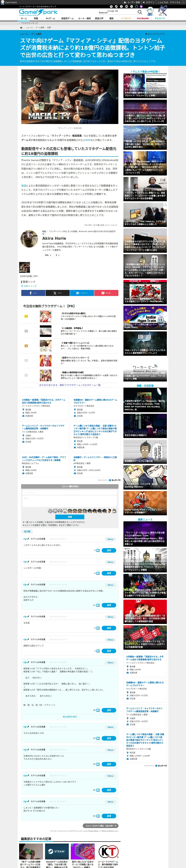
Task: Like the comment 'しまった！追徴課税で150億円減った！'
Action: click(x=98, y=816)
